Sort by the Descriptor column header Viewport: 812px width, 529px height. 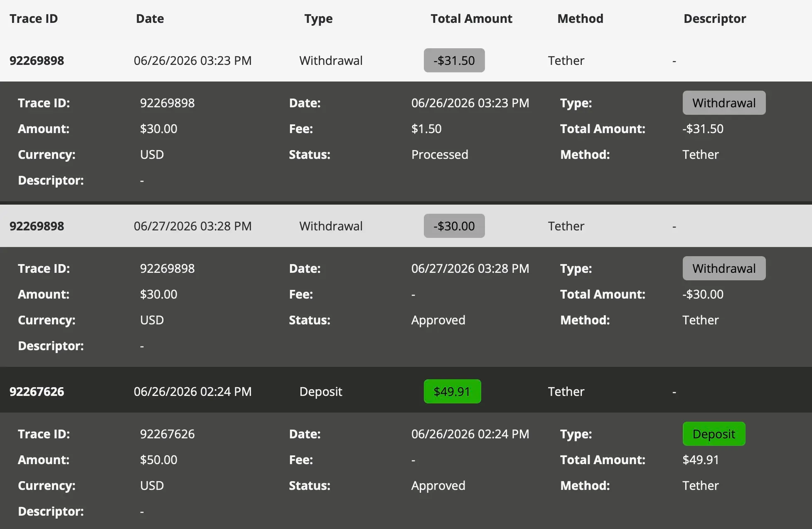pos(715,19)
